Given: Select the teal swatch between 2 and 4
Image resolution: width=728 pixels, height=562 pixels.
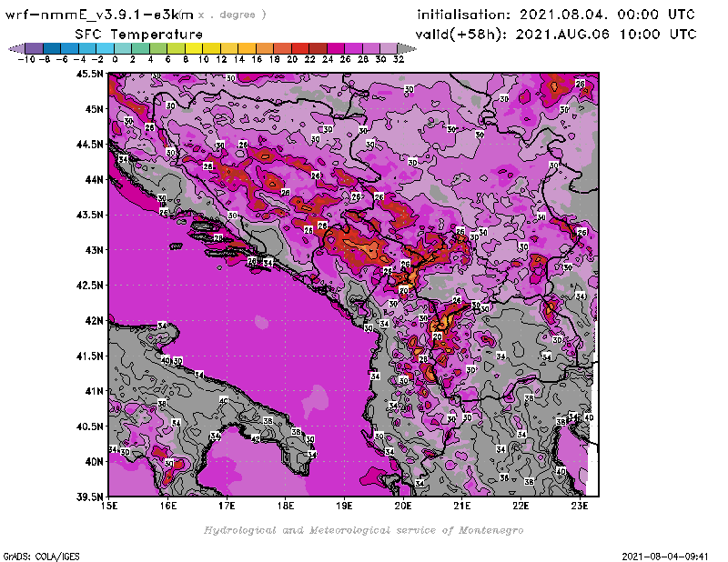Looking at the screenshot, I should coord(141,48).
